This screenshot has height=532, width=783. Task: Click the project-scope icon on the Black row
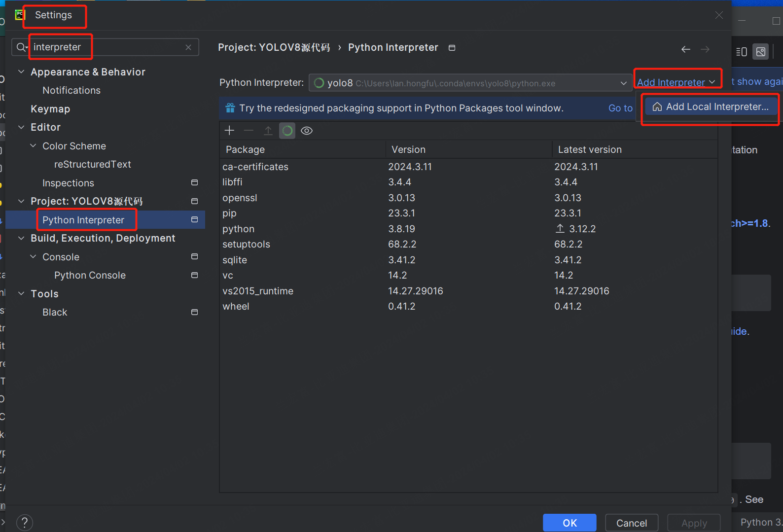194,312
